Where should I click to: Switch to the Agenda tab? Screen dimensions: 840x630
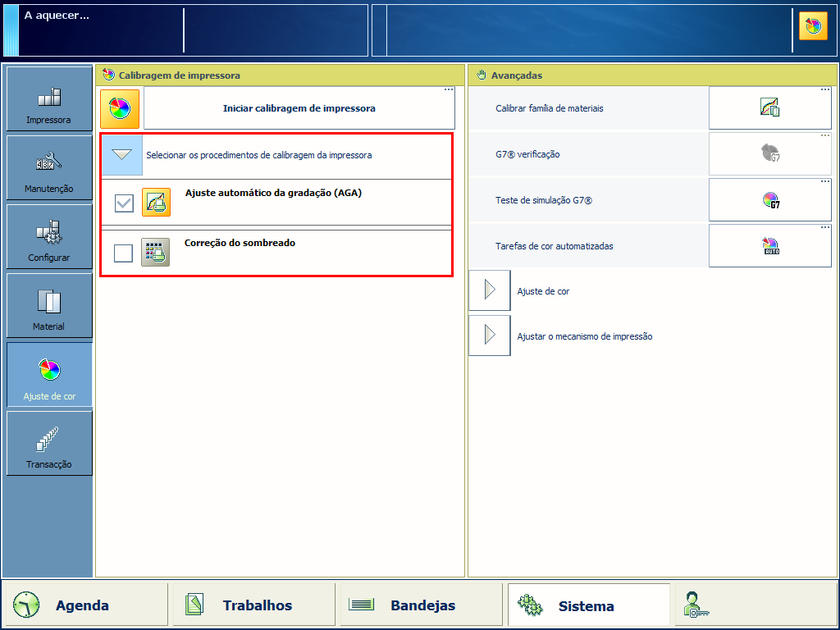pos(84,605)
